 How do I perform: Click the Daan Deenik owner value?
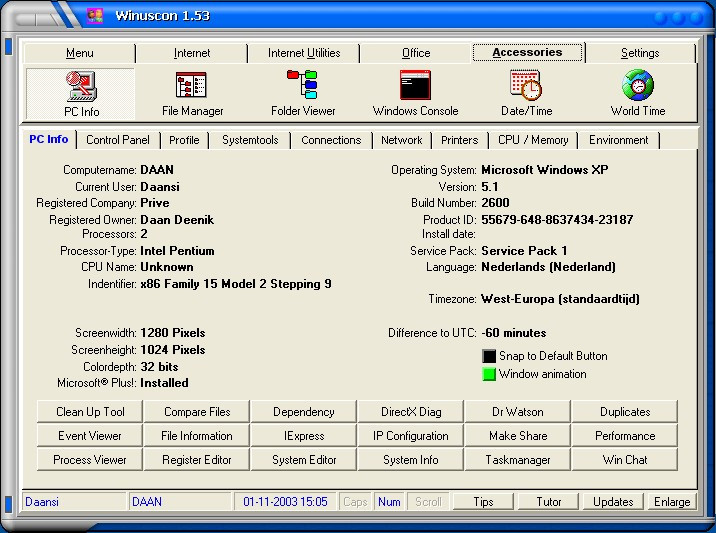tap(177, 220)
